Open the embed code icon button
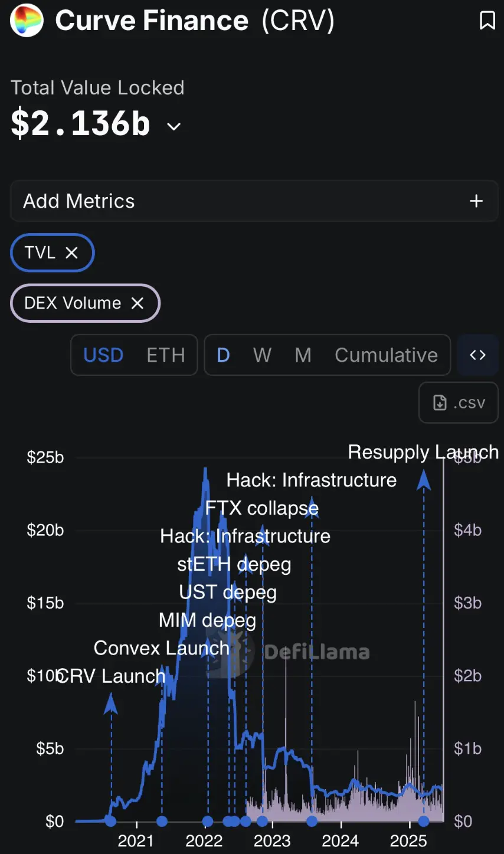This screenshot has width=504, height=854. tap(477, 355)
